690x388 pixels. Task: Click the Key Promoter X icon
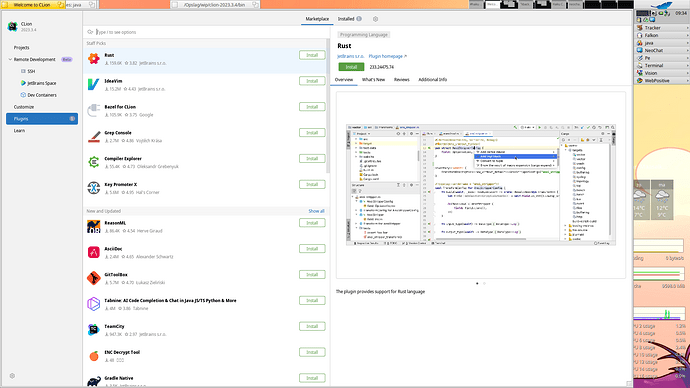pos(93,188)
